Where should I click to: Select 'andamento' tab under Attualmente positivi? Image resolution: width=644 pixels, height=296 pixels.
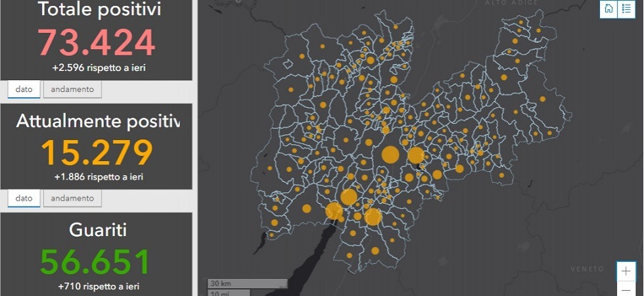click(x=72, y=198)
